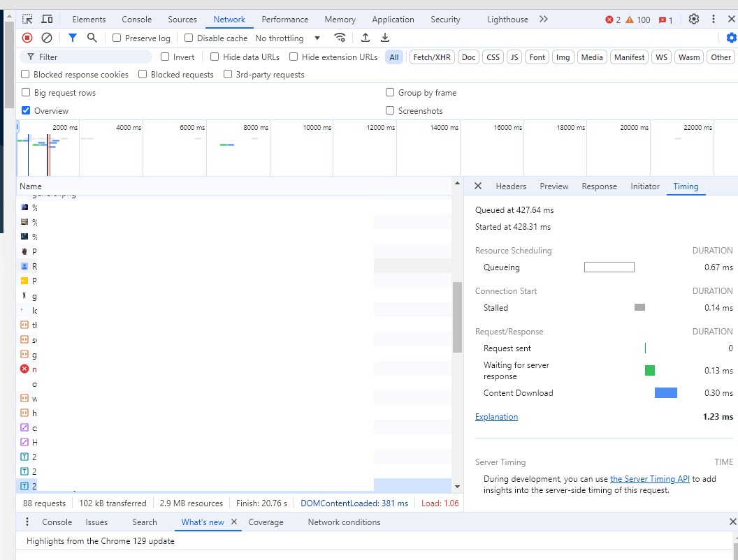The height and width of the screenshot is (560, 738).
Task: Open DevTools settings gear
Action: coord(694,20)
